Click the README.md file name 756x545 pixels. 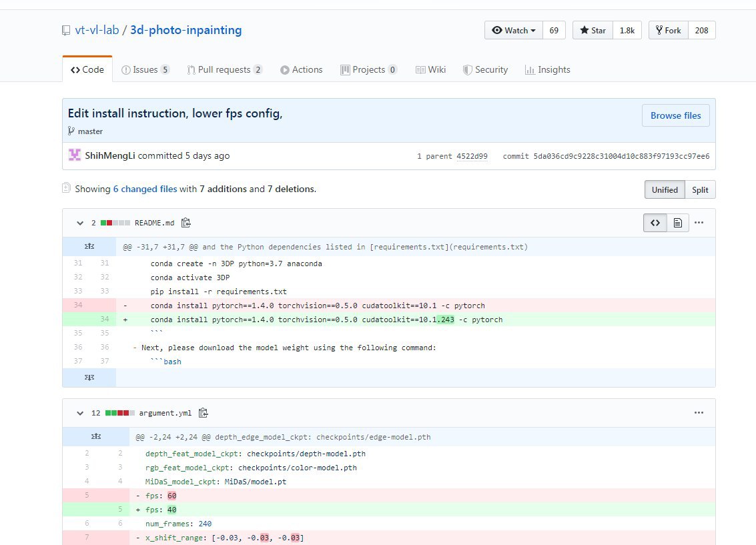point(154,223)
